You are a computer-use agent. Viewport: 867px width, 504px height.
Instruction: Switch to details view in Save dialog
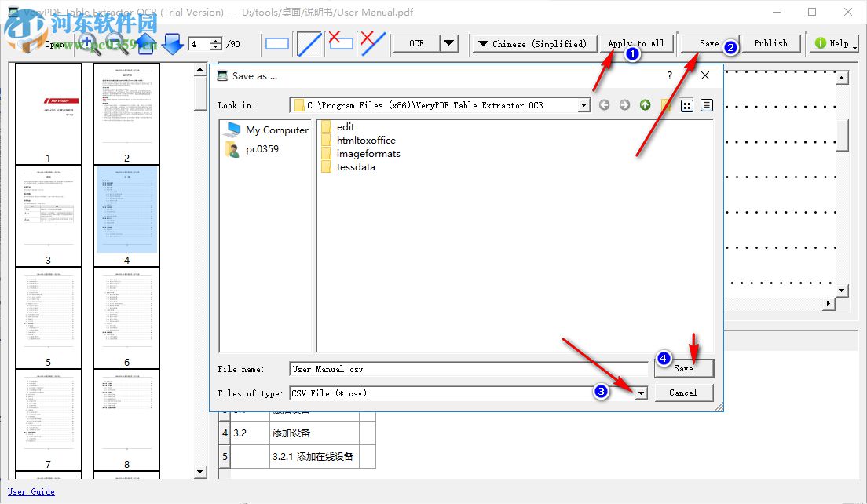706,104
